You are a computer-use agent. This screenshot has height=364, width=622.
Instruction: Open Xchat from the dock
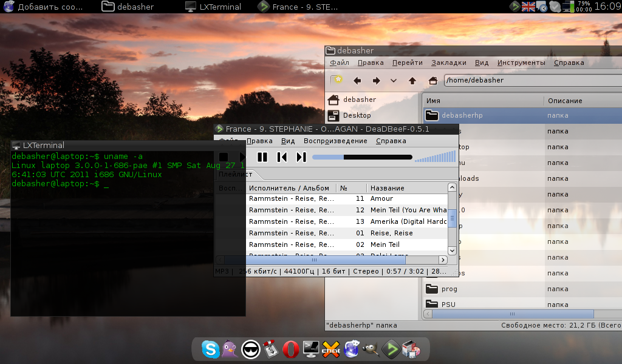tap(331, 349)
